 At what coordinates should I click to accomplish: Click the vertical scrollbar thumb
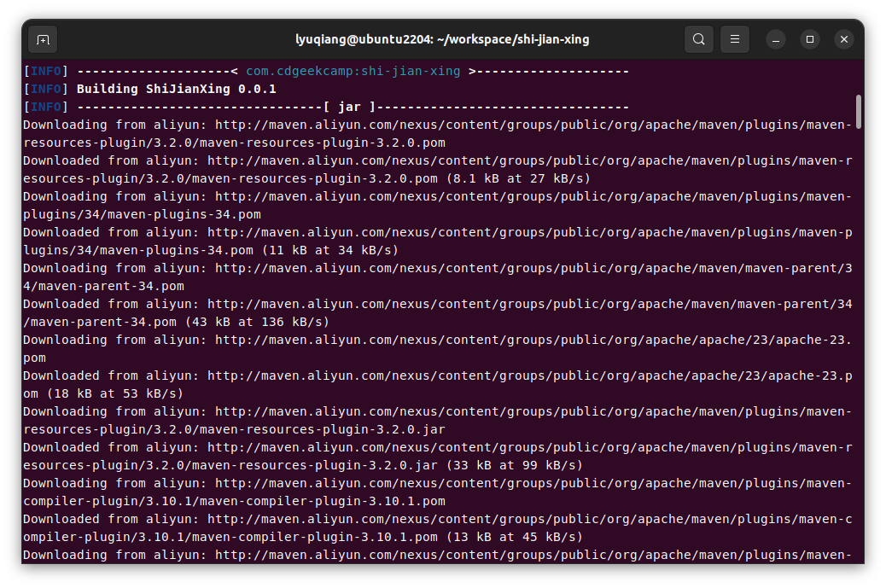pyautogui.click(x=858, y=112)
